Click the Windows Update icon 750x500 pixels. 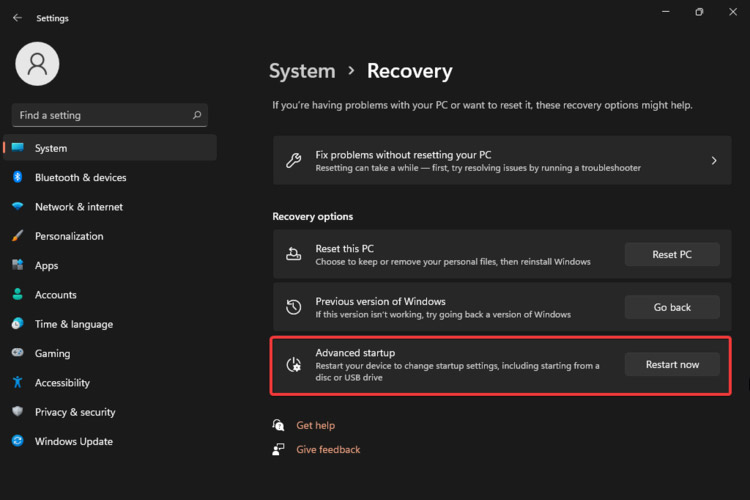pyautogui.click(x=17, y=441)
